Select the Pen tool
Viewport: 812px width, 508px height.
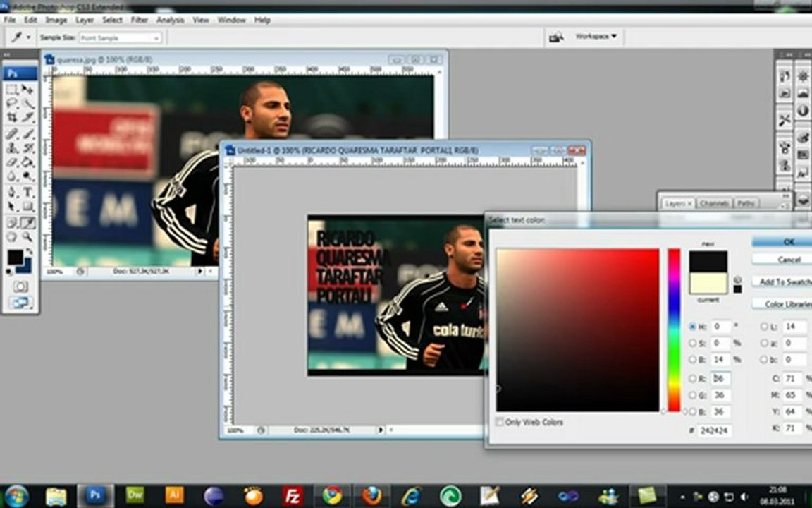click(x=12, y=193)
